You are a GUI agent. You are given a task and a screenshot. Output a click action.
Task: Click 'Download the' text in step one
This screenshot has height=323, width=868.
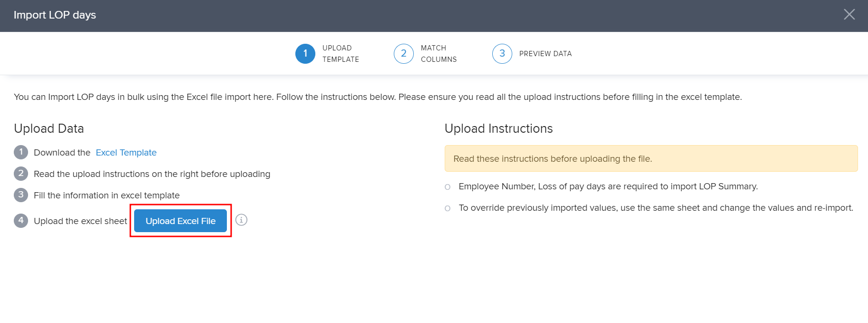point(62,153)
